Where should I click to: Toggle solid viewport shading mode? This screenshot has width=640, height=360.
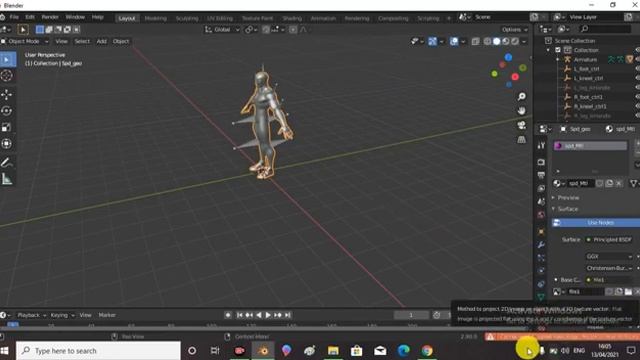(x=497, y=41)
